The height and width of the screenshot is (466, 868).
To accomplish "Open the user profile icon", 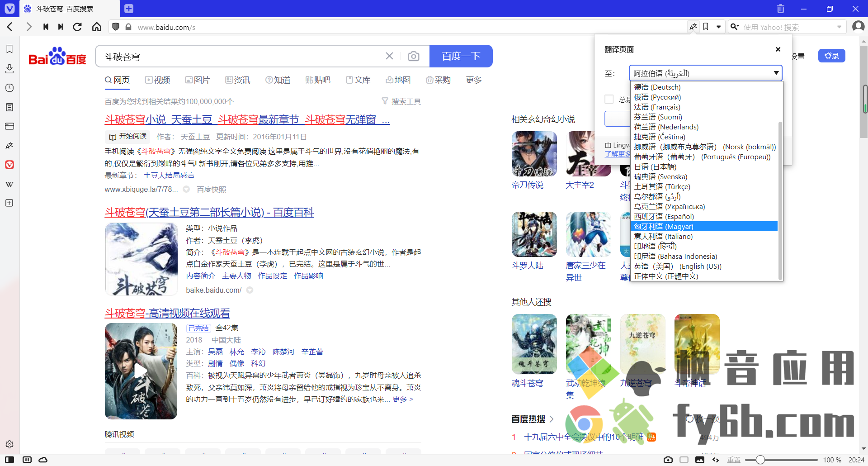I will [x=858, y=27].
